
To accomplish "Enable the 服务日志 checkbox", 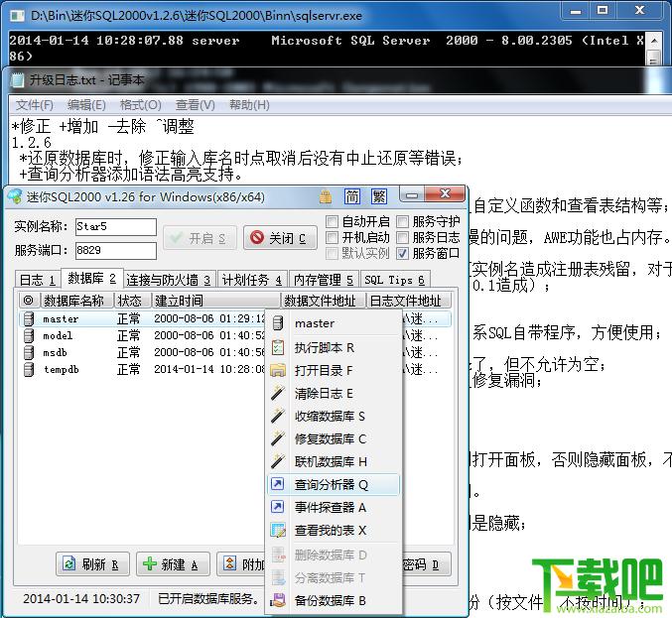I will tap(402, 237).
